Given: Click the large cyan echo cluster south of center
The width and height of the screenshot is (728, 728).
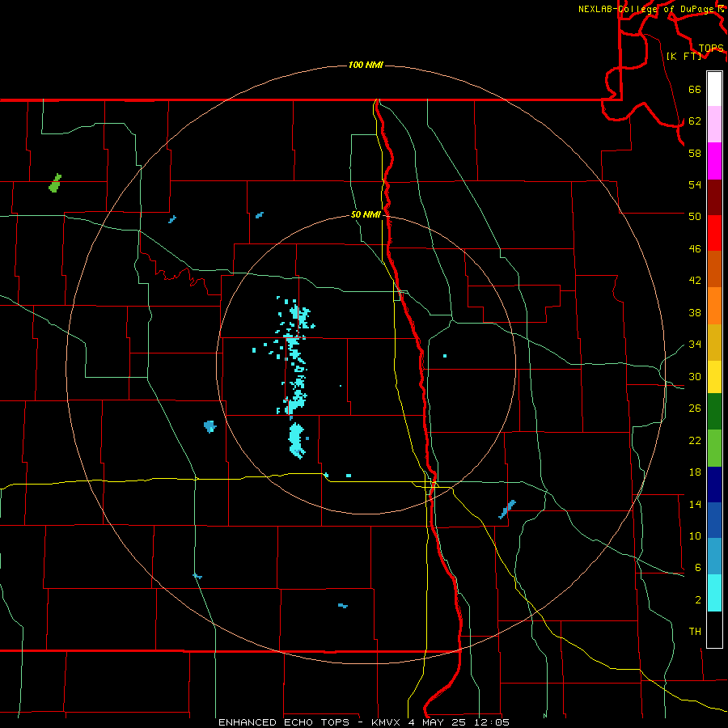Looking at the screenshot, I should coord(296,440).
